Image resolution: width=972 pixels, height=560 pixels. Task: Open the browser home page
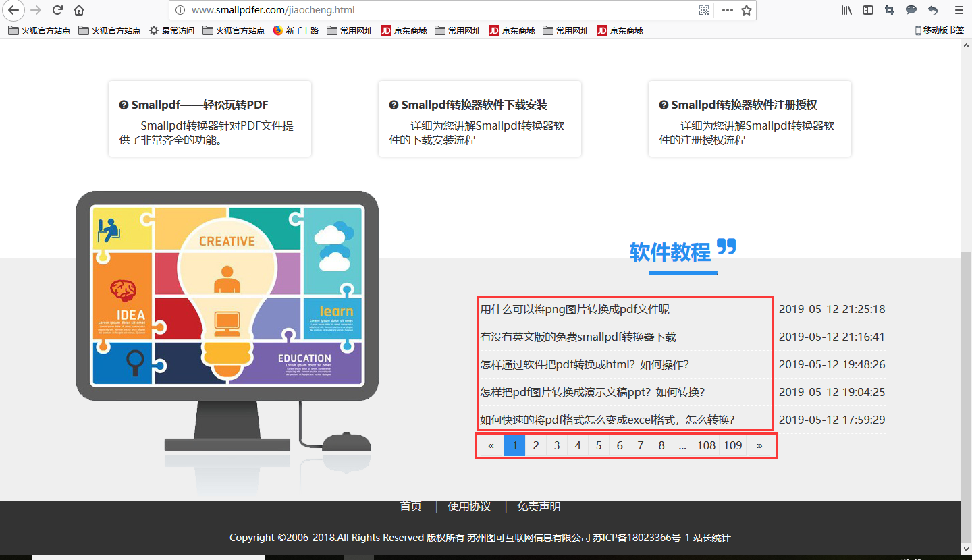(x=79, y=10)
